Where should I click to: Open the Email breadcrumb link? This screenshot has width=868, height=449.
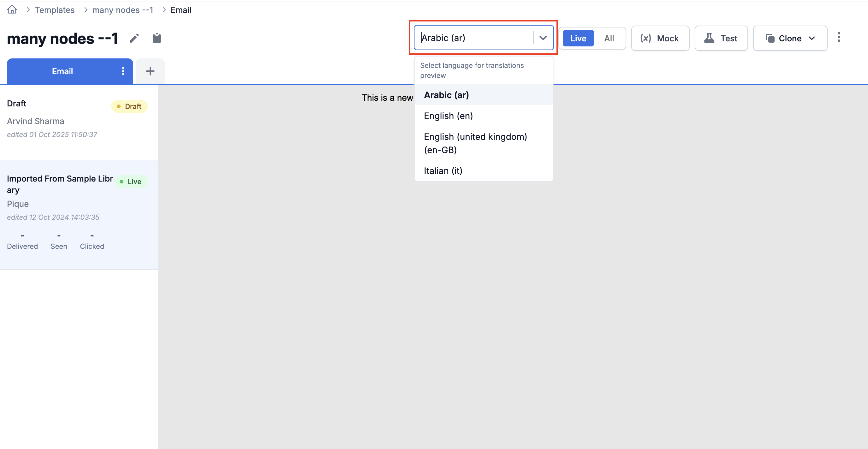pyautogui.click(x=181, y=10)
